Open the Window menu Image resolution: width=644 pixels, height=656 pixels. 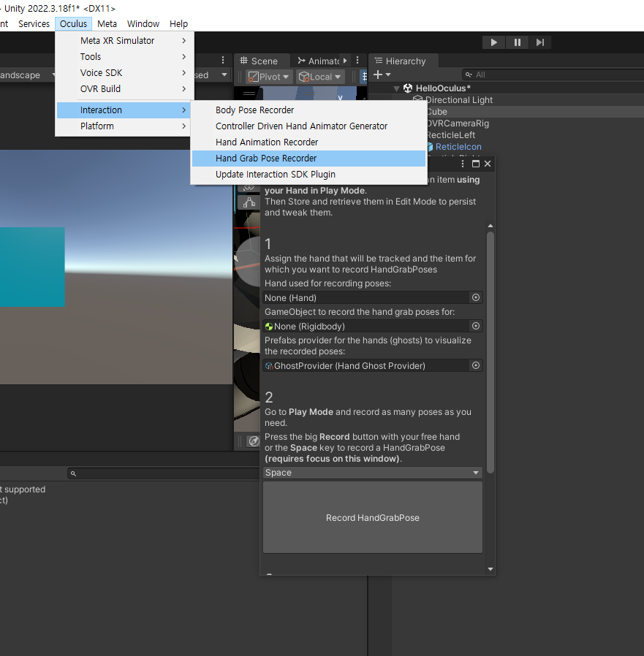pos(143,24)
